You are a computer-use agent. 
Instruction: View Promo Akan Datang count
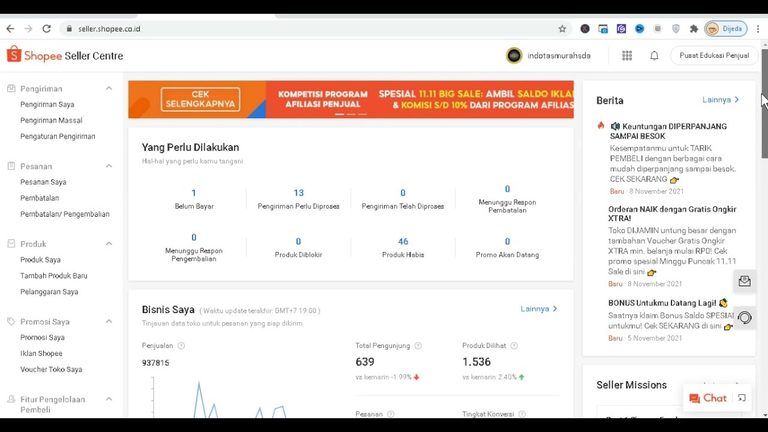(x=507, y=247)
